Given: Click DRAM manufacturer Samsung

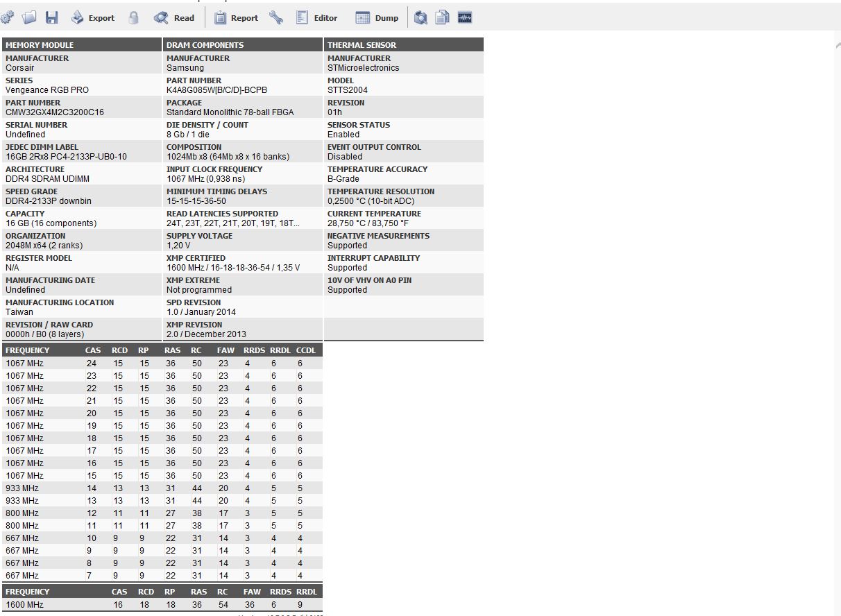Looking at the screenshot, I should coord(185,68).
